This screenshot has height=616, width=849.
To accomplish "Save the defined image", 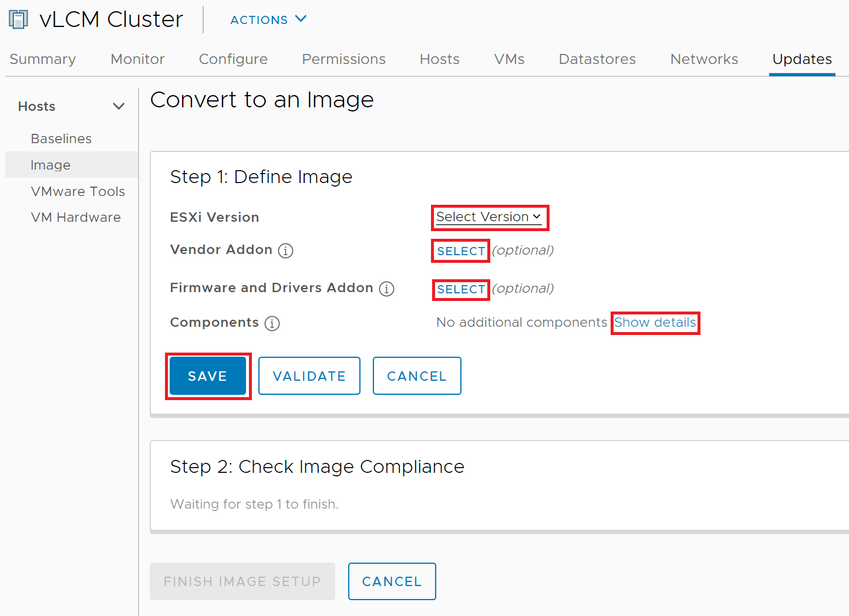I will pyautogui.click(x=208, y=376).
